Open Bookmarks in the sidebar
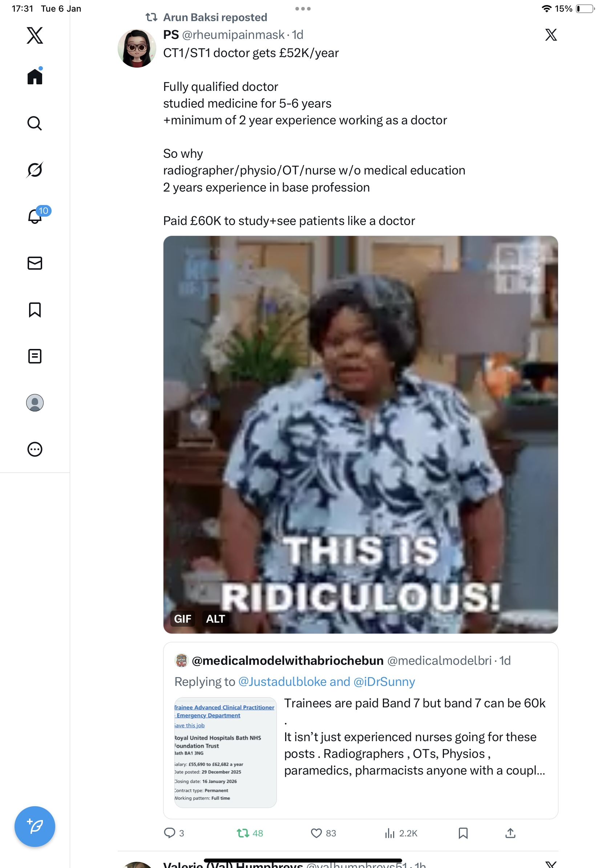606x868 pixels. tap(35, 310)
